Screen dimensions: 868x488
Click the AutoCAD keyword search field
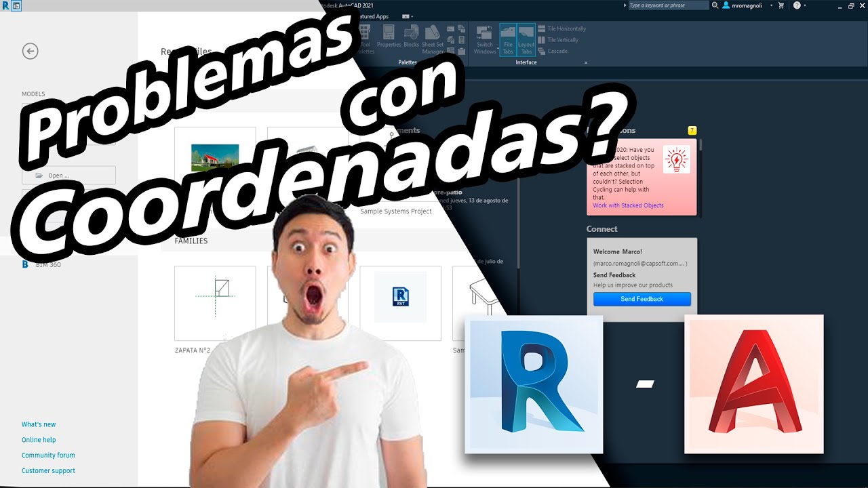[x=667, y=5]
